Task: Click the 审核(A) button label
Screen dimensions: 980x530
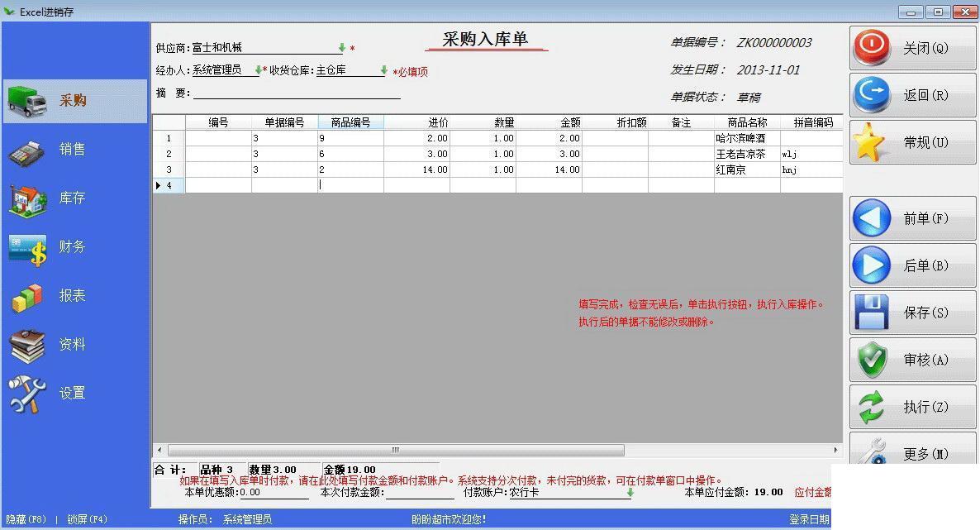Action: coord(926,360)
